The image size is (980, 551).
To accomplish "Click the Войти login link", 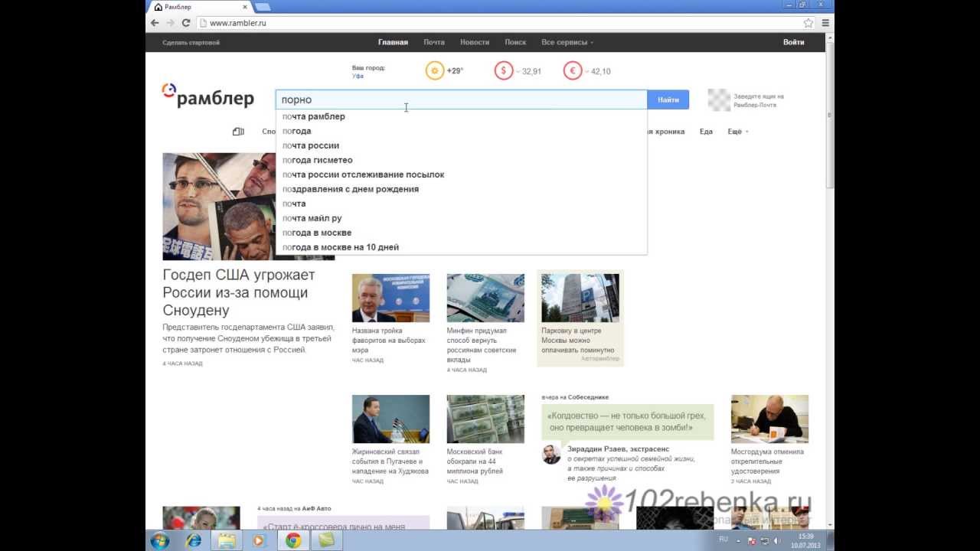I will point(793,42).
